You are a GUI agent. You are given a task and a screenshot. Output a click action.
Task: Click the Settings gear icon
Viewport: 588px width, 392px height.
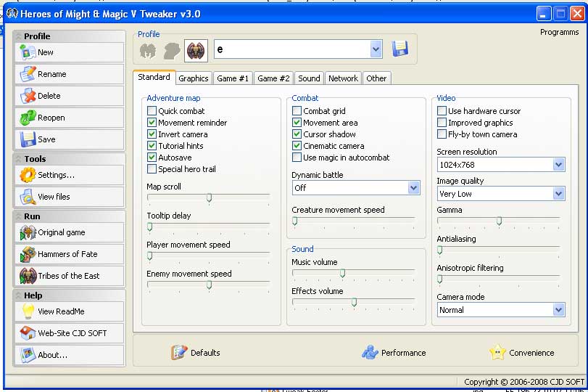point(28,175)
